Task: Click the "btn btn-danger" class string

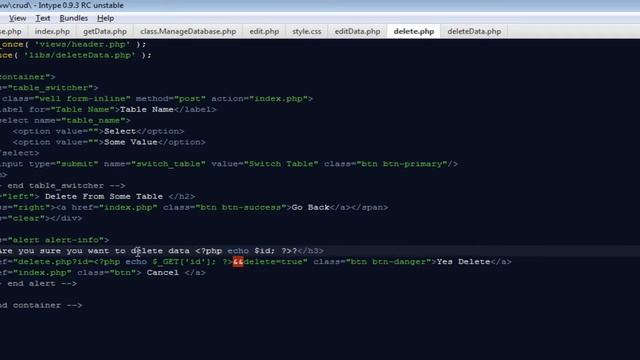Action: coord(389,262)
